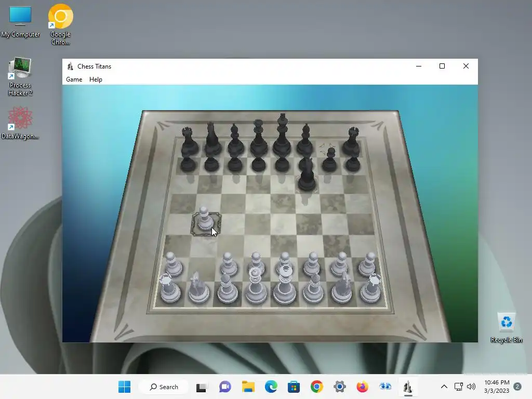This screenshot has width=532, height=399.
Task: Open the network status tray icon
Action: tap(458, 387)
